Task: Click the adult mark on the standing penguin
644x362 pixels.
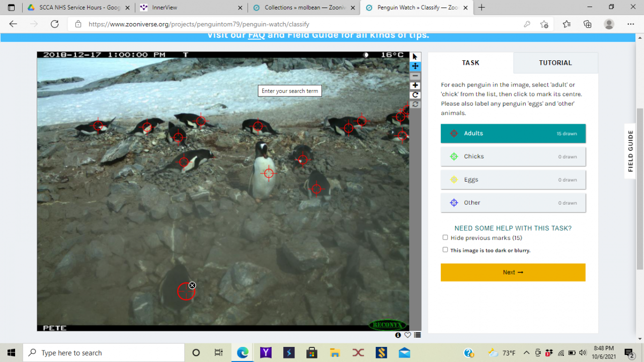Action: click(x=269, y=173)
